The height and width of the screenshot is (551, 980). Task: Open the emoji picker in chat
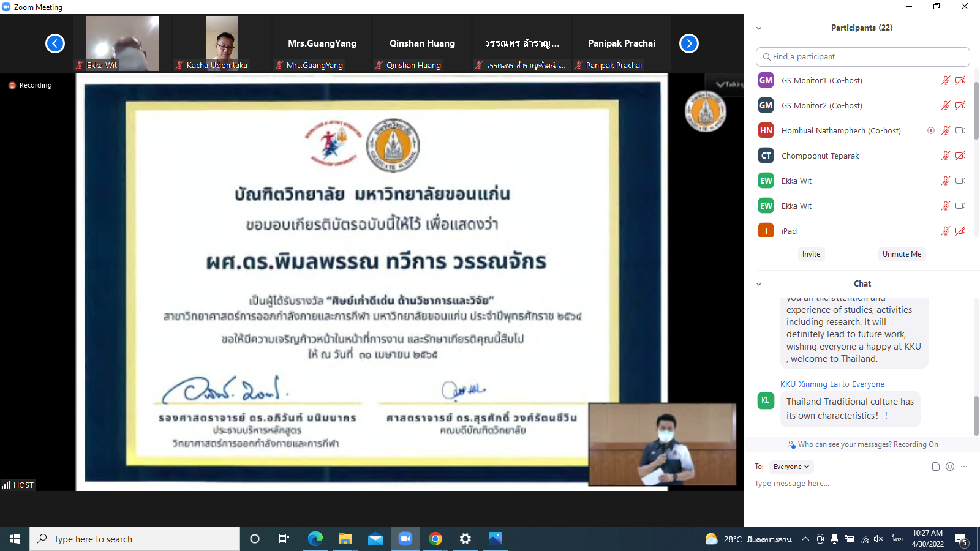[x=950, y=467]
